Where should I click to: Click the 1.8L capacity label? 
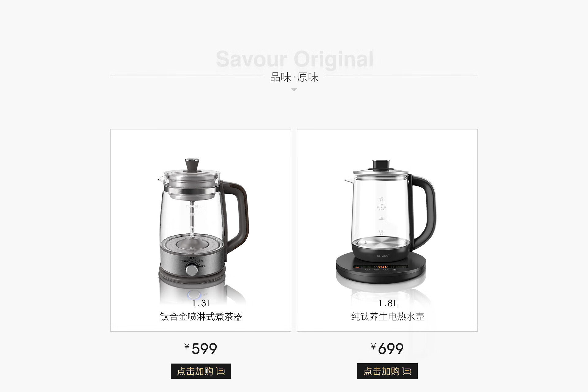[x=388, y=303]
